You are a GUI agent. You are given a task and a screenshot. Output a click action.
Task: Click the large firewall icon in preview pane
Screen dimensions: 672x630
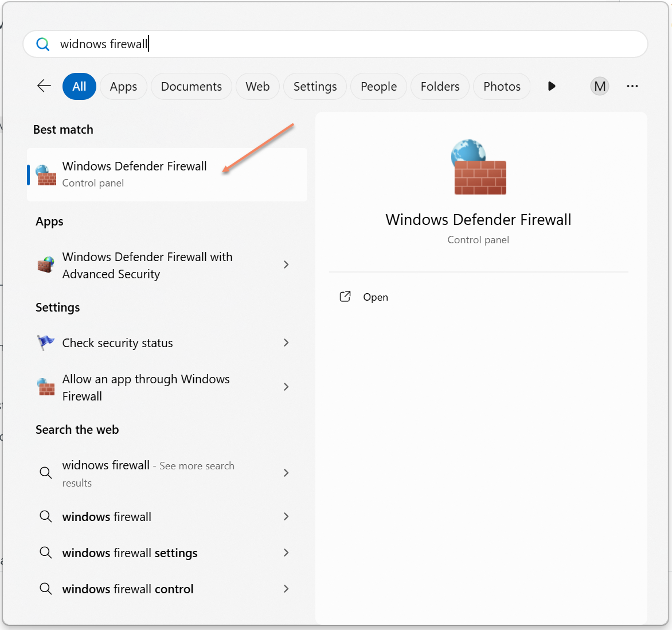point(479,167)
